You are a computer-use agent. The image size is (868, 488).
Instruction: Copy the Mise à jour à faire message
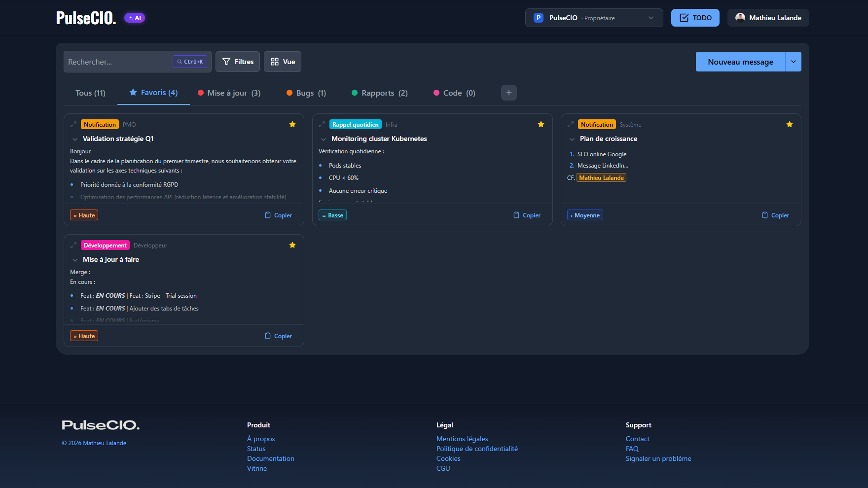tap(279, 336)
